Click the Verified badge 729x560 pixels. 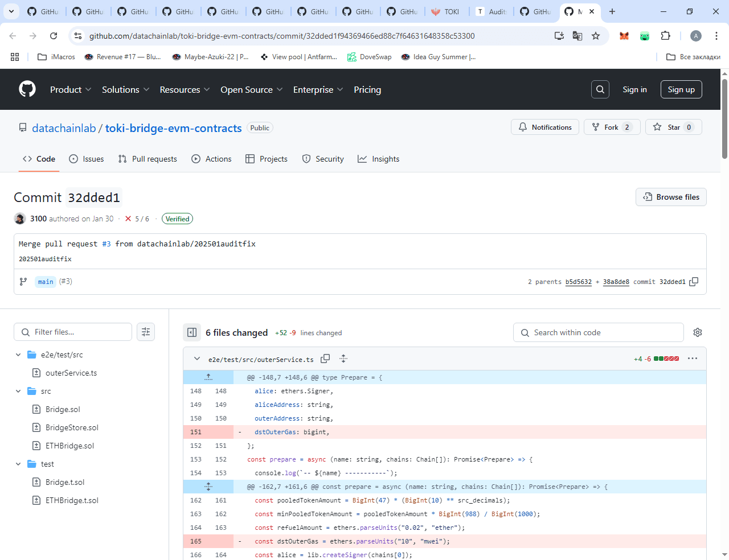[x=178, y=219]
